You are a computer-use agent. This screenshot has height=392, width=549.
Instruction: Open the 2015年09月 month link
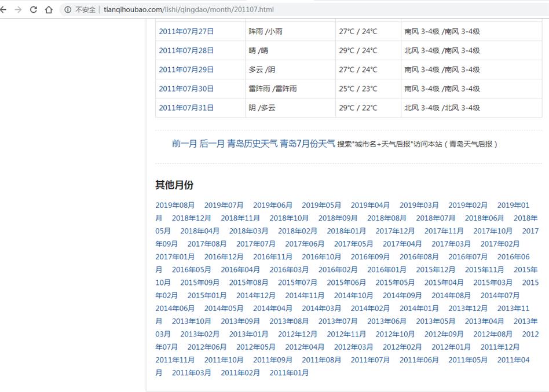[200, 283]
